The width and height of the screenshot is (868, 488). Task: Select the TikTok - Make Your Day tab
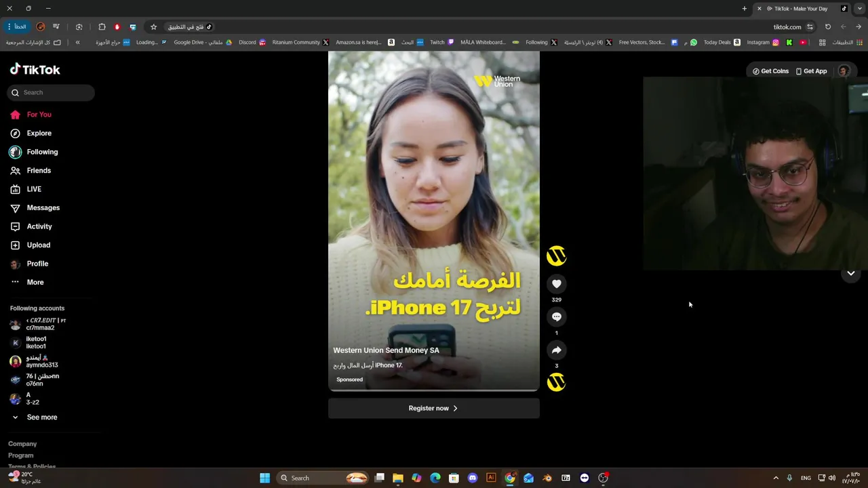point(802,9)
